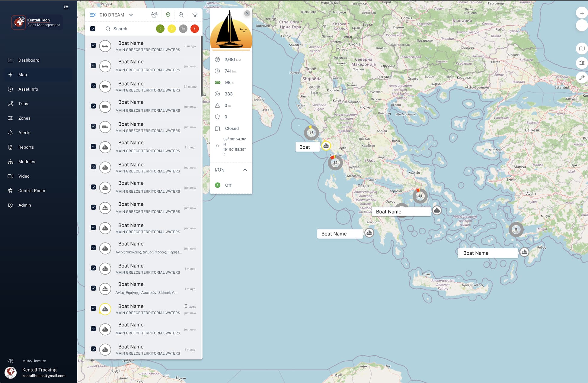Collapse the sidebar with the menu-fold icon
This screenshot has height=383, width=588.
click(x=66, y=7)
